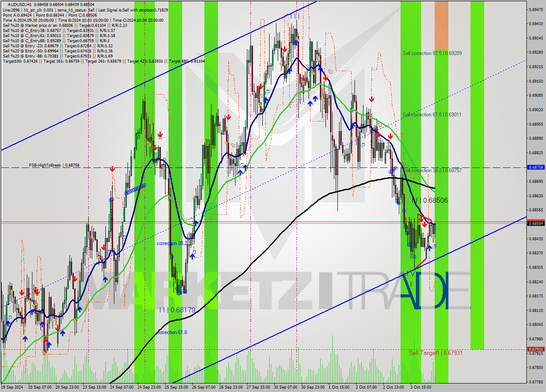
Task: Select the 'Sell %20 @ Entry -50' line
Action: pyautogui.click(x=58, y=51)
